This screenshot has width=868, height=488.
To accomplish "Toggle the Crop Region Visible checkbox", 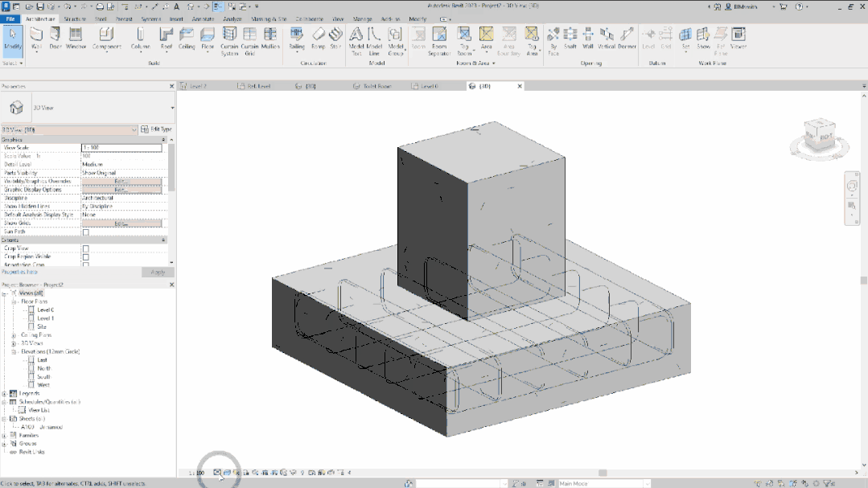I will [86, 257].
